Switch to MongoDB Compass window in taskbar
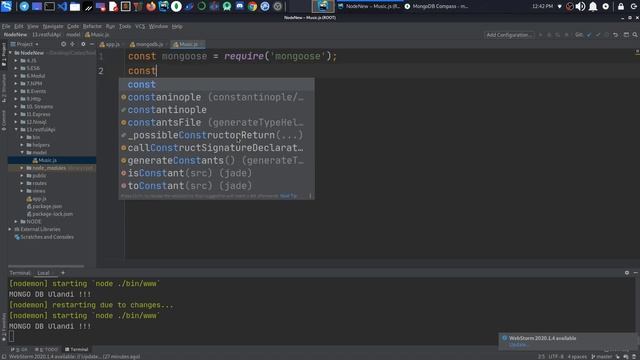 (437, 6)
